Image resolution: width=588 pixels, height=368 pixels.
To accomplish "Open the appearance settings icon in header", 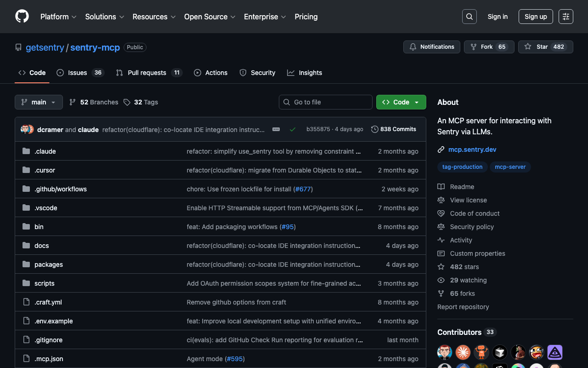I will click(565, 17).
